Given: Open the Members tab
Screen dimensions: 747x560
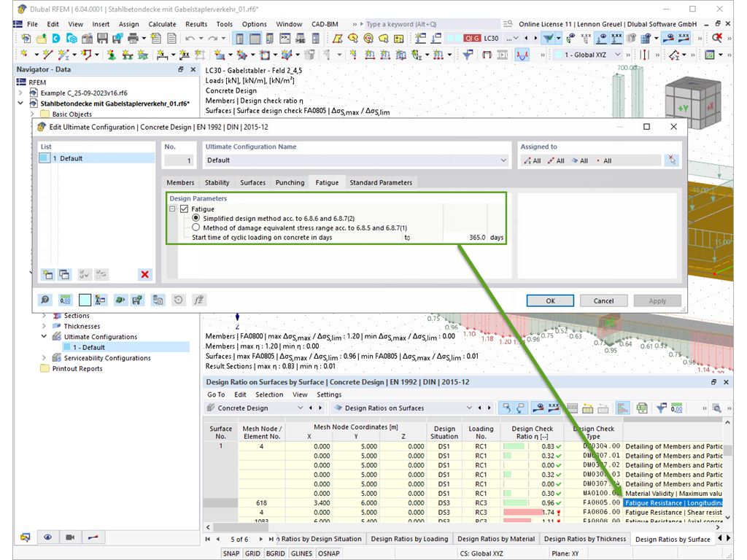Looking at the screenshot, I should (x=181, y=182).
